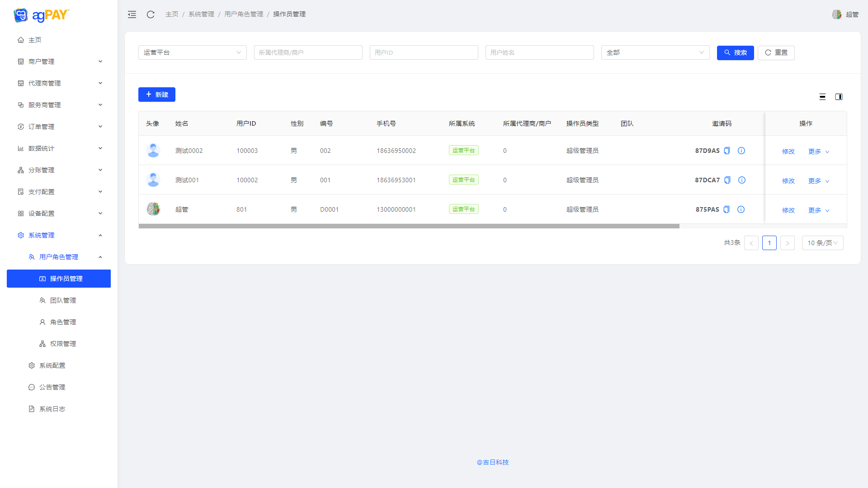This screenshot has width=868, height=488.
Task: Copy invite code 87D9AS
Action: (x=727, y=151)
